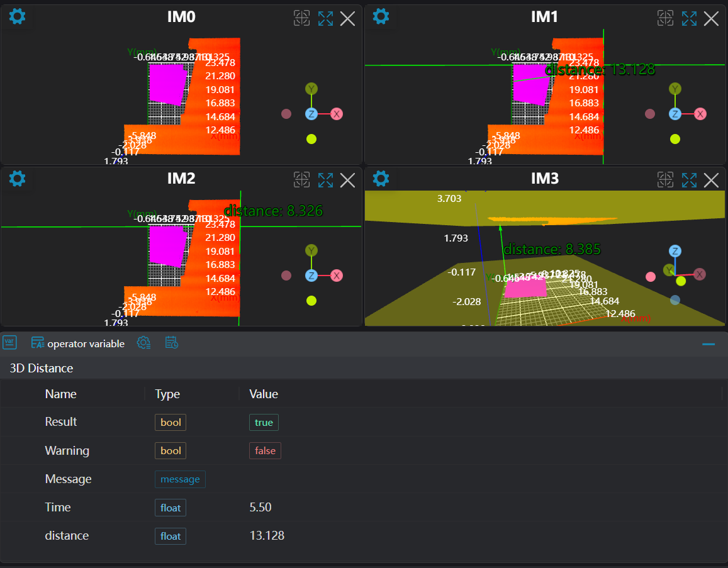Close the IM2 viewer panel
This screenshot has height=568, width=728.
pos(347,181)
